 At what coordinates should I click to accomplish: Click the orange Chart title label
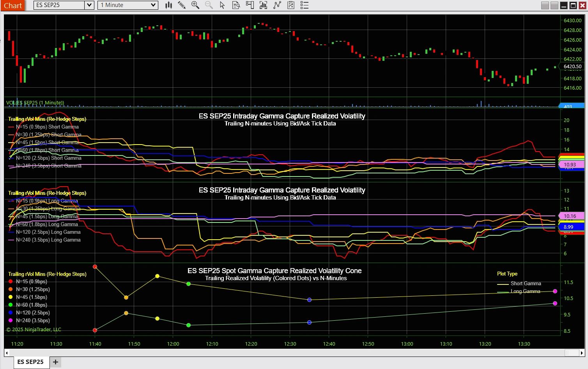pos(13,5)
